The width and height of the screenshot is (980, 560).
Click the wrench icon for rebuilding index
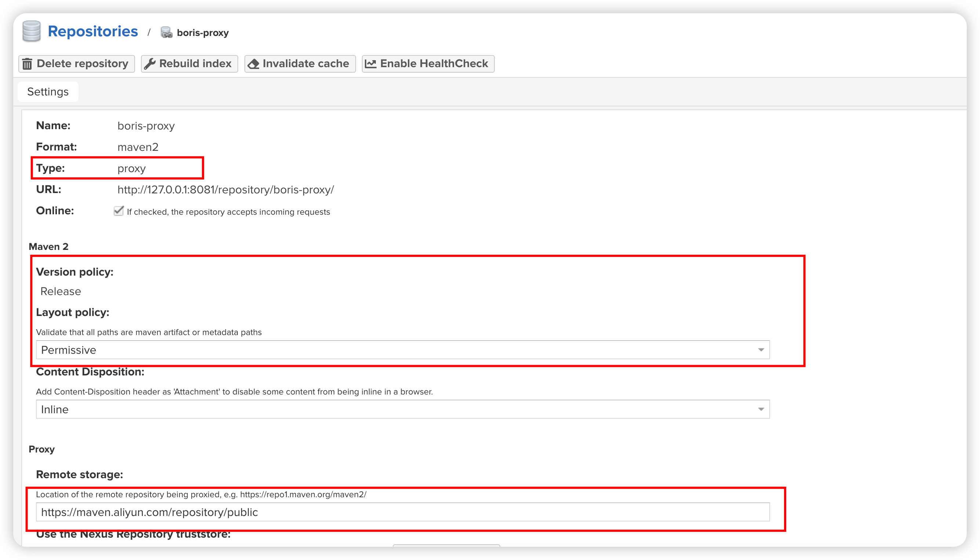150,64
